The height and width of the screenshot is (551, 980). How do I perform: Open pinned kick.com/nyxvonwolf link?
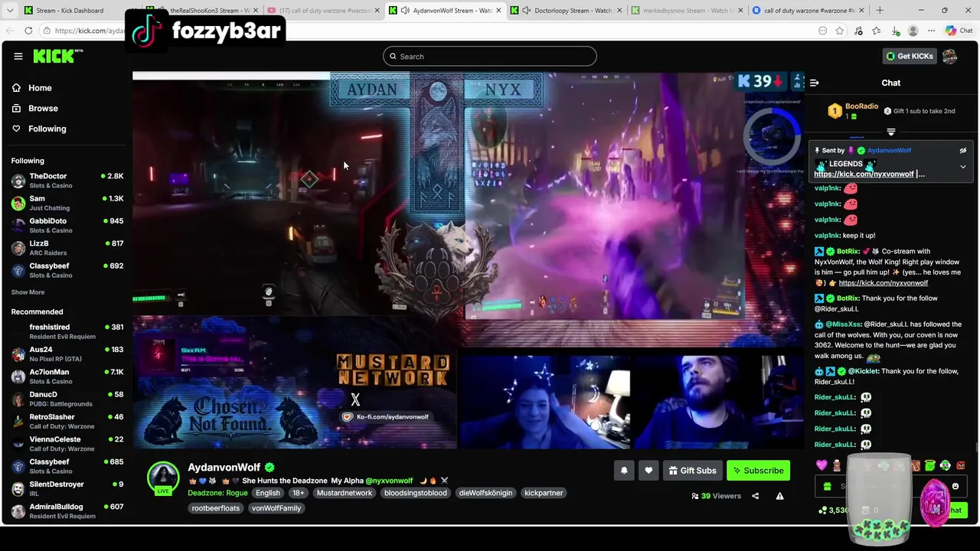click(864, 174)
